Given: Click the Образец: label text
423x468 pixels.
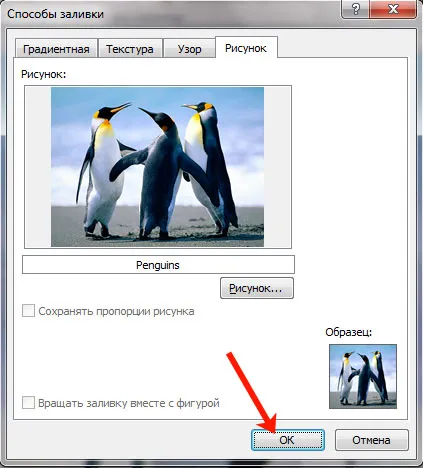Looking at the screenshot, I should [349, 332].
